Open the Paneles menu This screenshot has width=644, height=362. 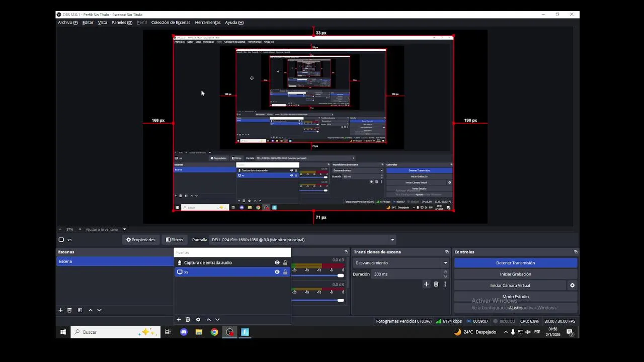pos(122,22)
